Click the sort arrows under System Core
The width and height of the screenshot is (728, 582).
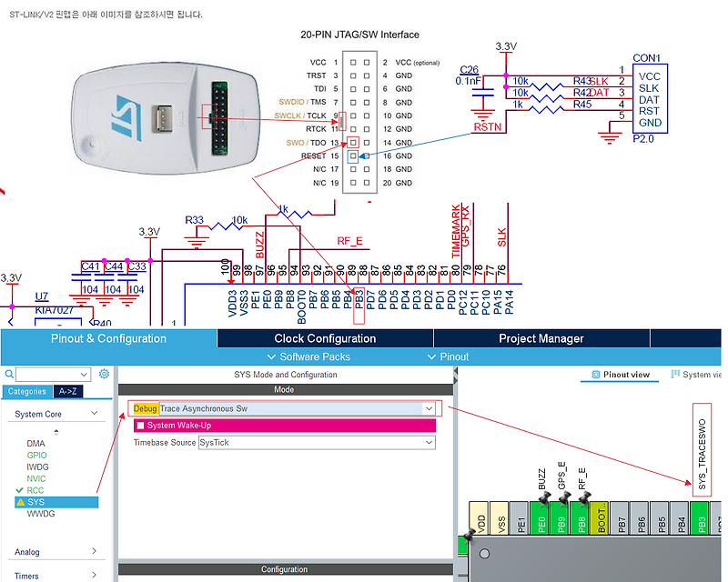click(x=56, y=434)
